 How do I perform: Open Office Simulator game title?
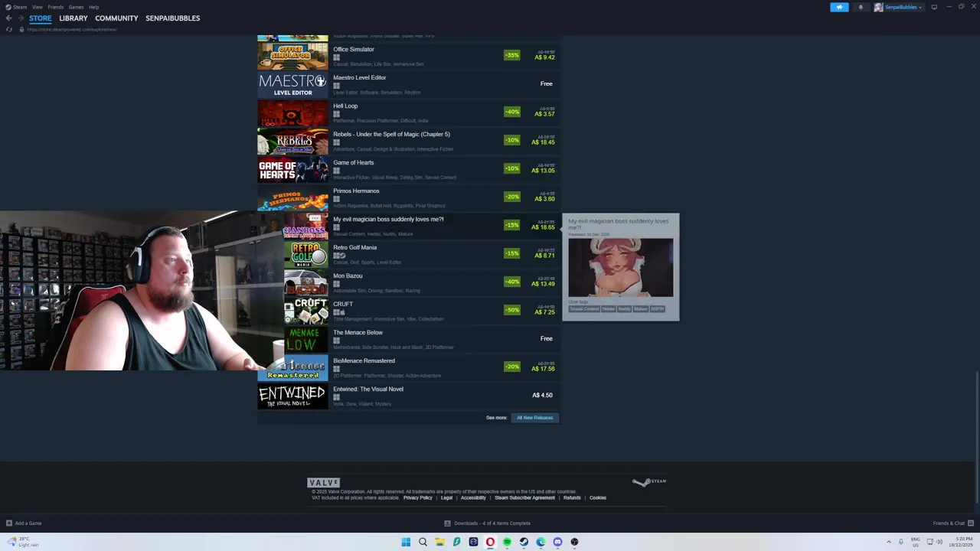(x=354, y=50)
